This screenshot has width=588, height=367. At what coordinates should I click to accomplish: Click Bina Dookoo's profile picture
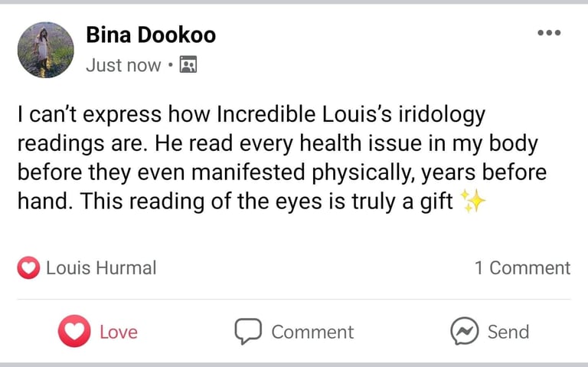[45, 50]
